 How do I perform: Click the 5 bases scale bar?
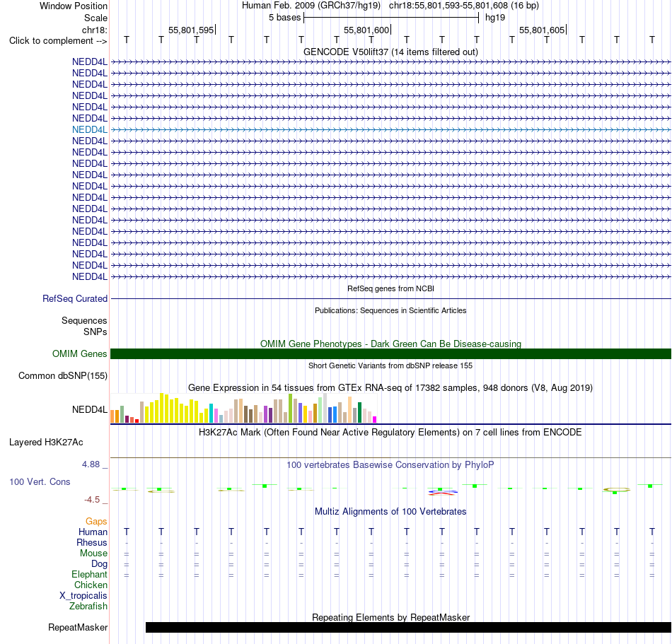click(391, 18)
